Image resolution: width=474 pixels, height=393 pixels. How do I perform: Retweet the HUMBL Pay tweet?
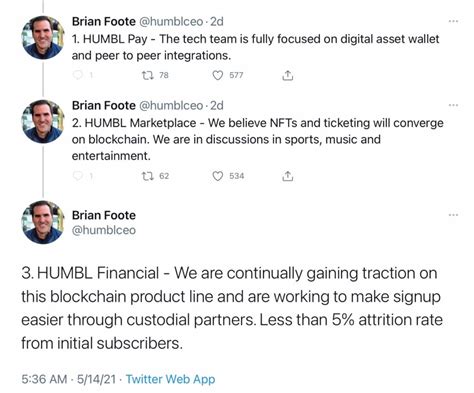148,75
